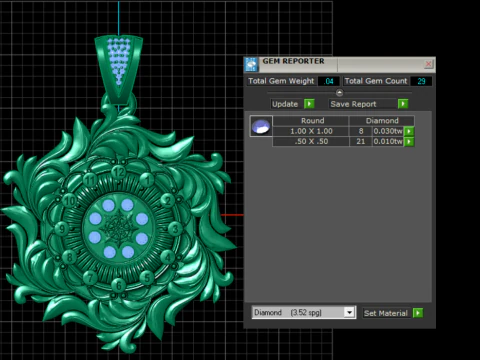Click the green arrow on the 1.00 X 1.00 row
480x360 pixels.
409,131
